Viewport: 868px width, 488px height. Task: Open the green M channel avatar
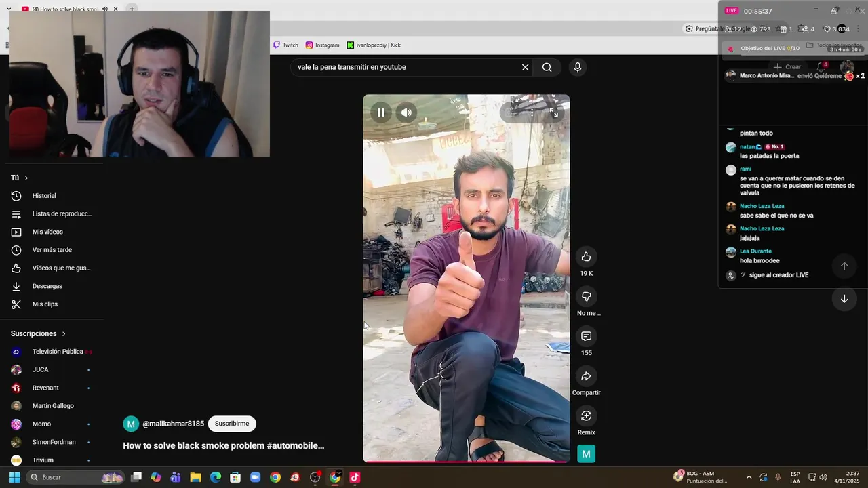click(586, 454)
